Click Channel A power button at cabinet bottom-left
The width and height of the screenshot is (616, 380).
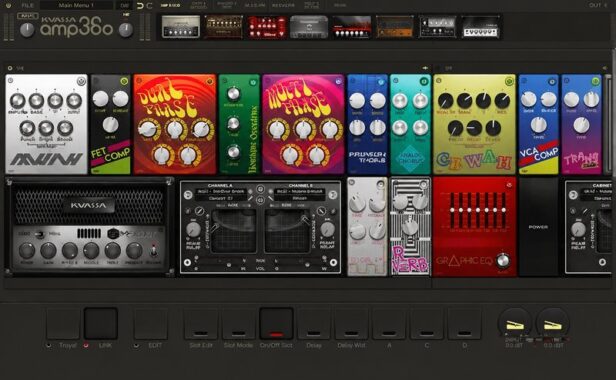point(187,263)
